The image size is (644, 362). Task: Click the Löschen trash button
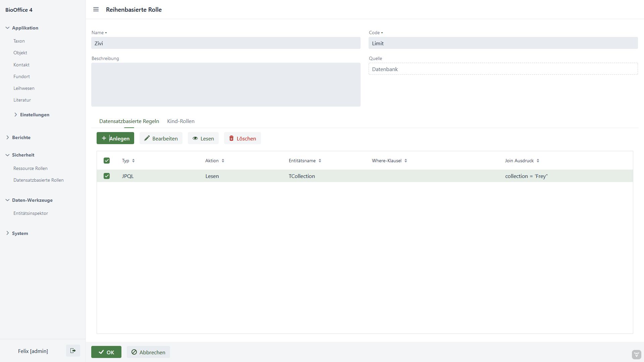click(242, 138)
